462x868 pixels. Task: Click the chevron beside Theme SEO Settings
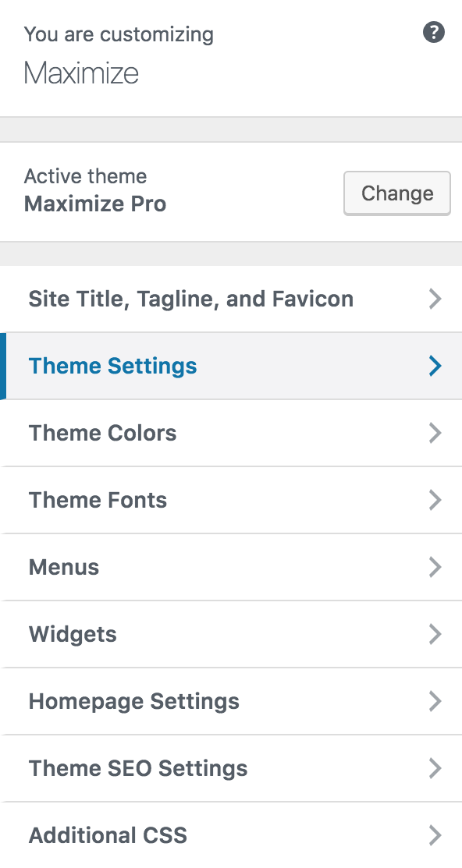coord(435,768)
